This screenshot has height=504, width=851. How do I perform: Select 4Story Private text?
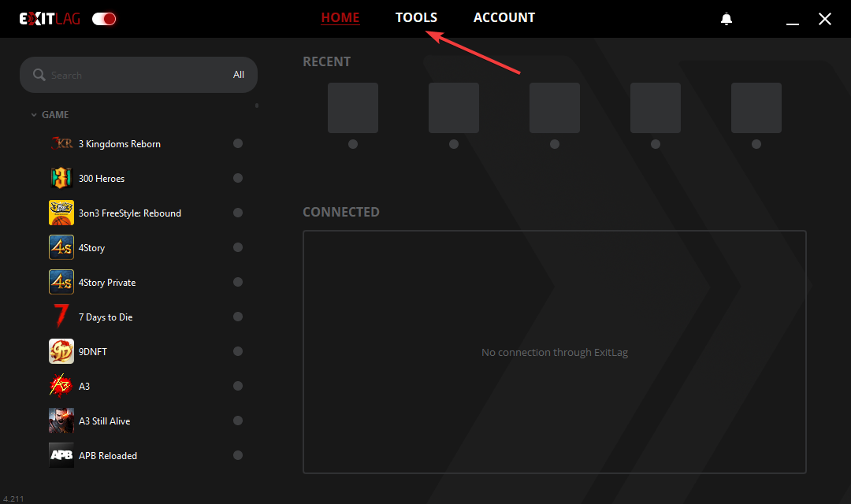coord(107,283)
